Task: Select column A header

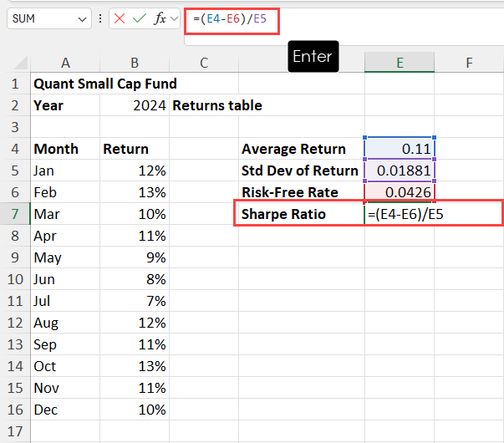Action: [x=65, y=63]
